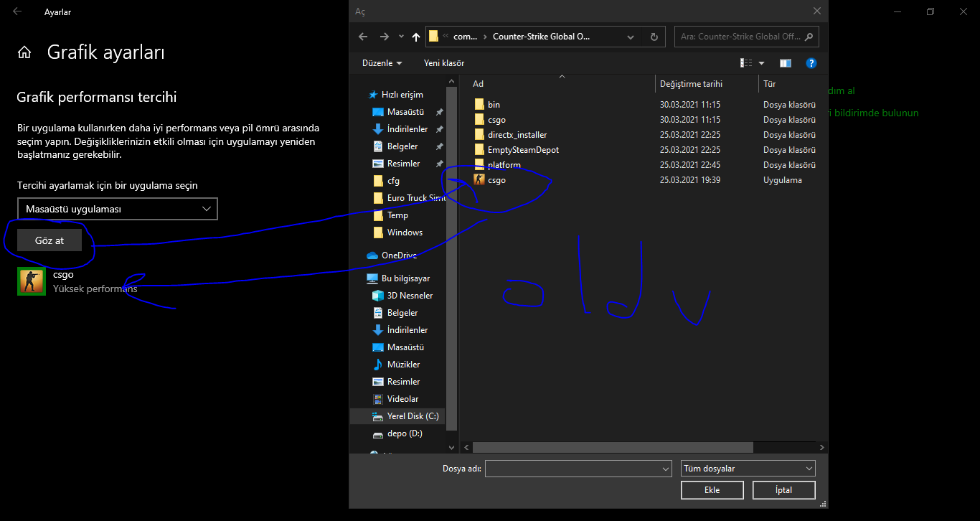
Task: Select the csgo app icon in Grafik ayarları
Action: (31, 281)
